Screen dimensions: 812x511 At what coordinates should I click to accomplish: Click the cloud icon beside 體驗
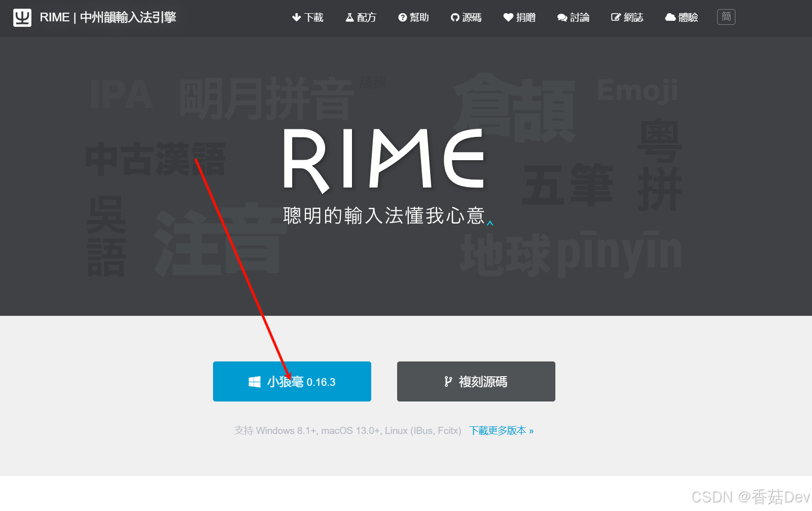pyautogui.click(x=670, y=18)
